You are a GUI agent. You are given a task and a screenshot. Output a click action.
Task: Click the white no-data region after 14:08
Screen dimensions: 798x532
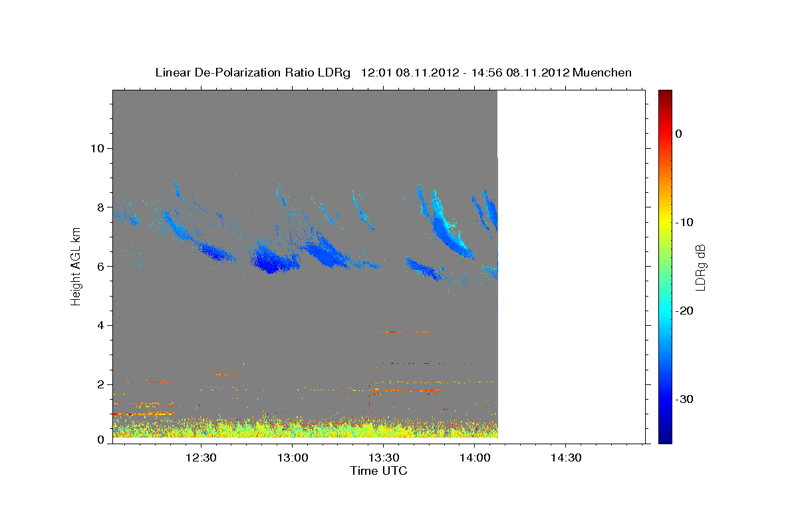(x=571, y=266)
